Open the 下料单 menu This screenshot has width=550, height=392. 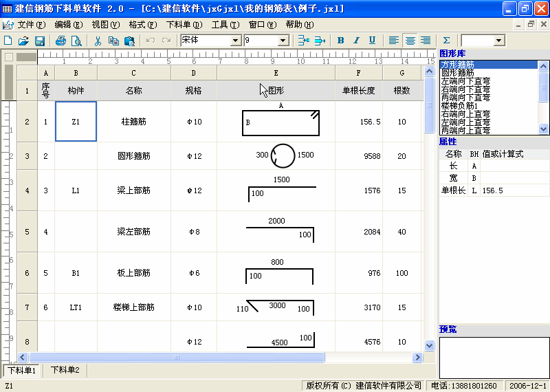tap(184, 24)
